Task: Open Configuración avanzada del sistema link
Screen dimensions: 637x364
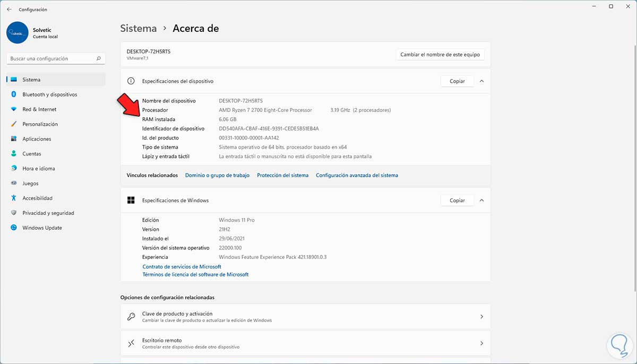Action: pyautogui.click(x=357, y=175)
